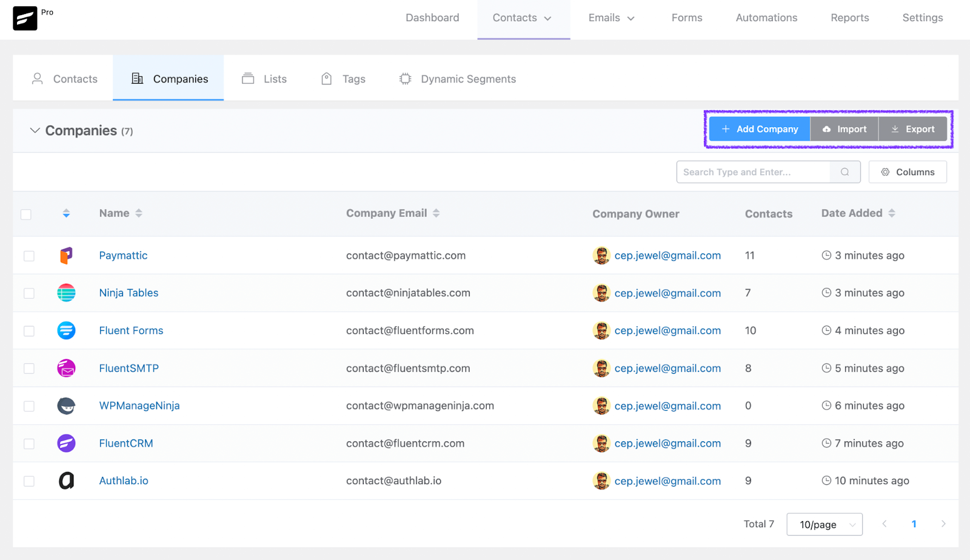
Task: Select the Companies tab
Action: pyautogui.click(x=169, y=79)
